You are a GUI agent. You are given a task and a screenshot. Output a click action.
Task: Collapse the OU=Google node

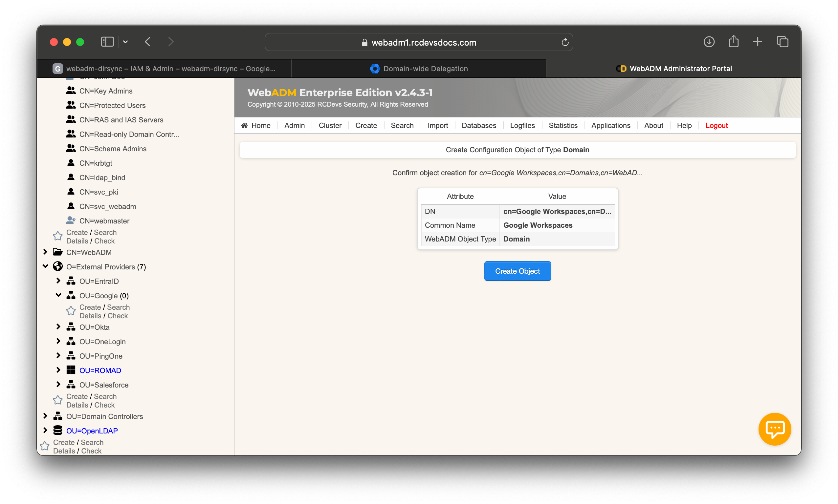pyautogui.click(x=58, y=295)
